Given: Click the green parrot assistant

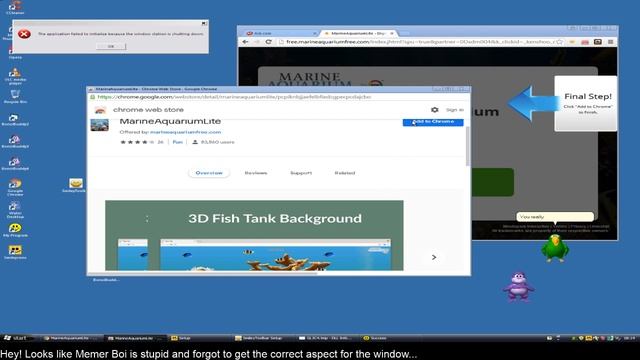Looking at the screenshot, I should 555,248.
